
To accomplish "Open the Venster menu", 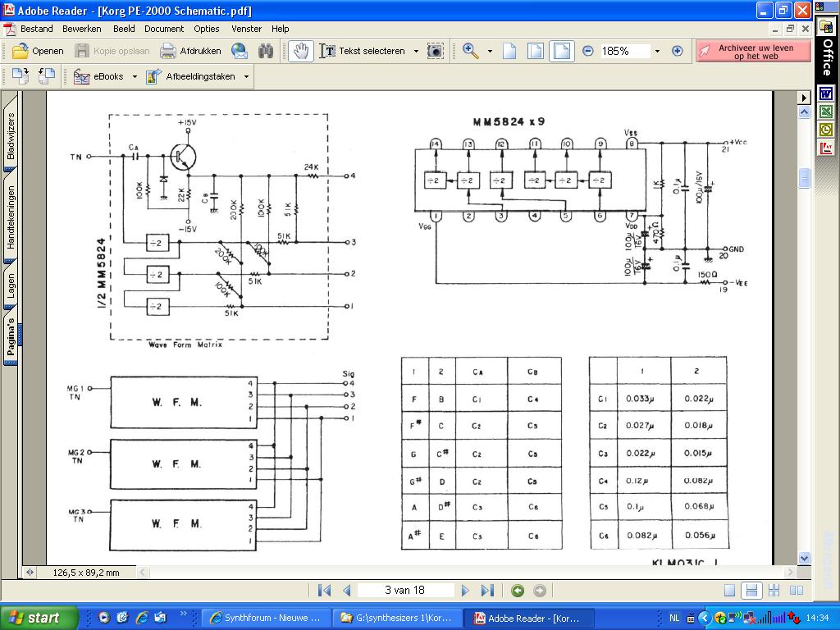I will (246, 29).
